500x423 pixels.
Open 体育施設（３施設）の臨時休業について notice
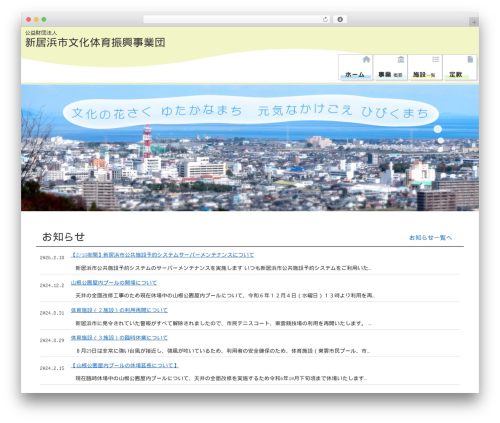pyautogui.click(x=119, y=338)
